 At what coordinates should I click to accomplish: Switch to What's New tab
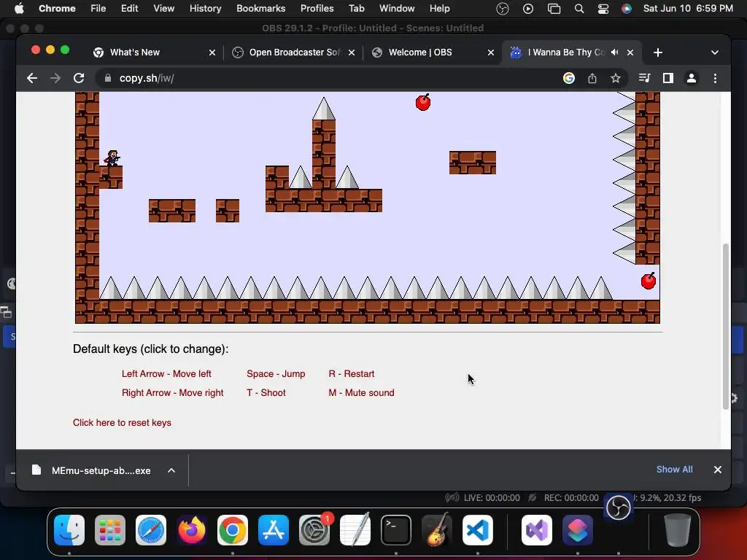click(x=135, y=52)
